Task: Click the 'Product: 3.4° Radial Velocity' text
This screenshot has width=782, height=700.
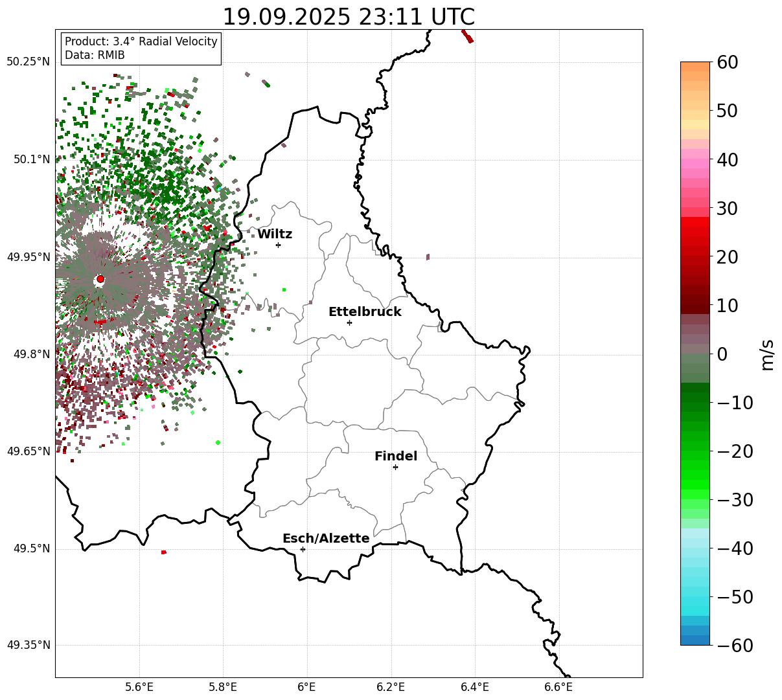Action: [141, 41]
